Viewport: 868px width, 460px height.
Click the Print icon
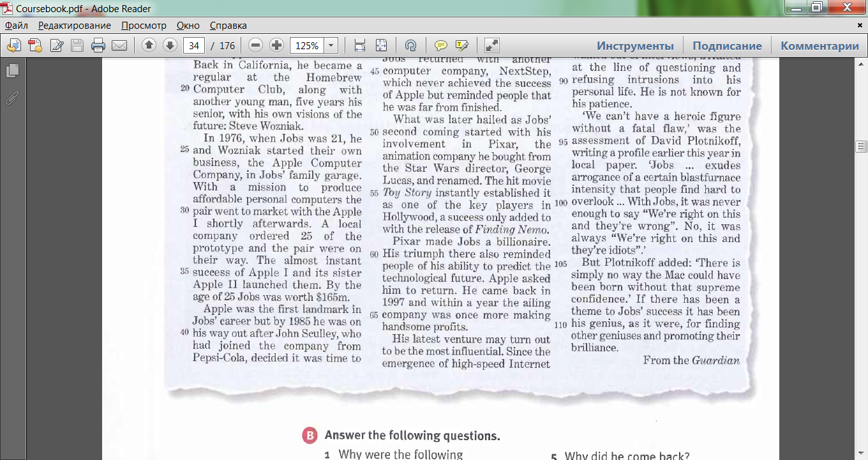(98, 45)
